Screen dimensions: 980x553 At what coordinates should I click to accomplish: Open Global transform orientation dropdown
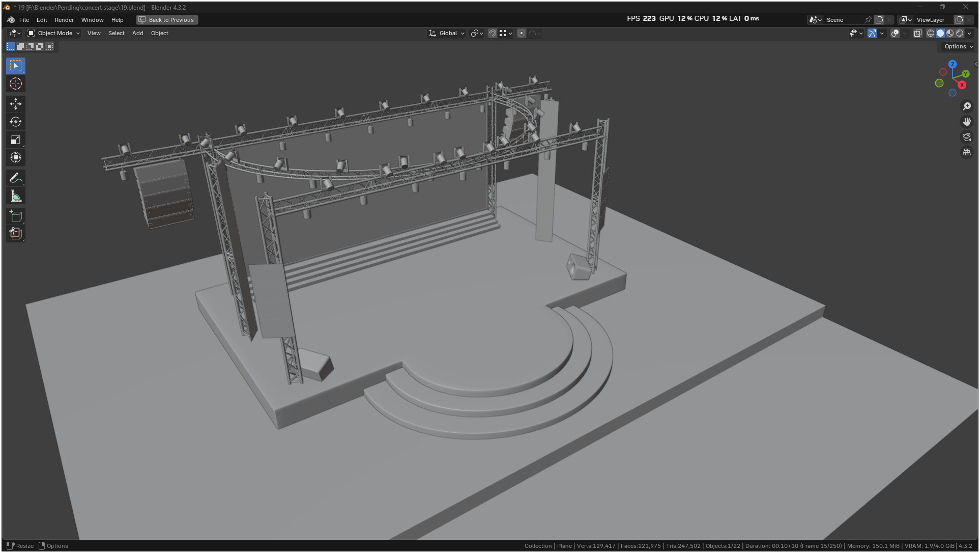[447, 33]
